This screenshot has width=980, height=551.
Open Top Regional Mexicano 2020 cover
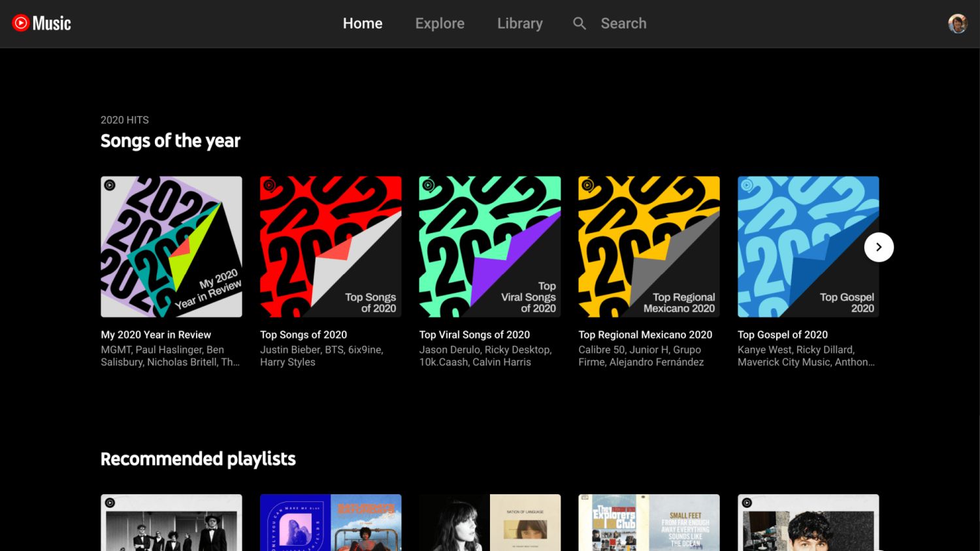coord(649,247)
